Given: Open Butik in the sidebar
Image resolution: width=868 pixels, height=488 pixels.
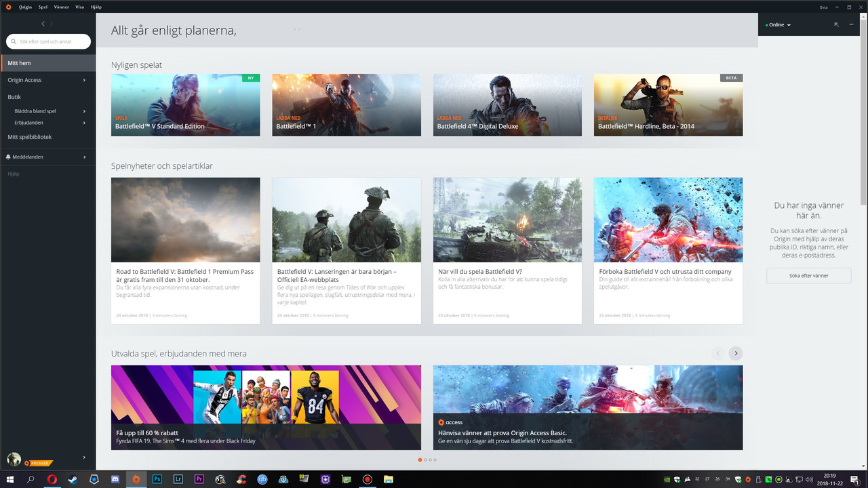Looking at the screenshot, I should click(14, 97).
